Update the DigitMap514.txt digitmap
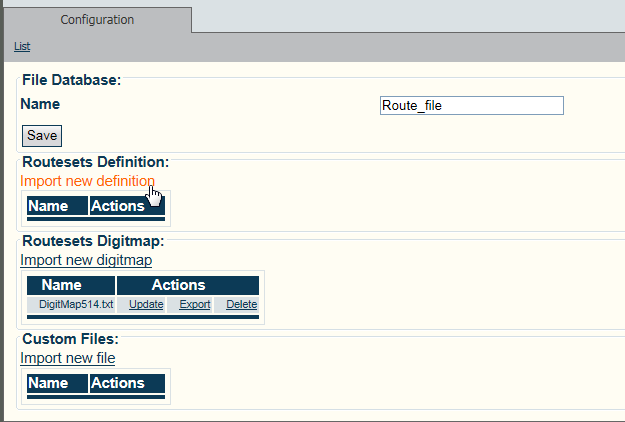This screenshot has width=625, height=422. 146,305
